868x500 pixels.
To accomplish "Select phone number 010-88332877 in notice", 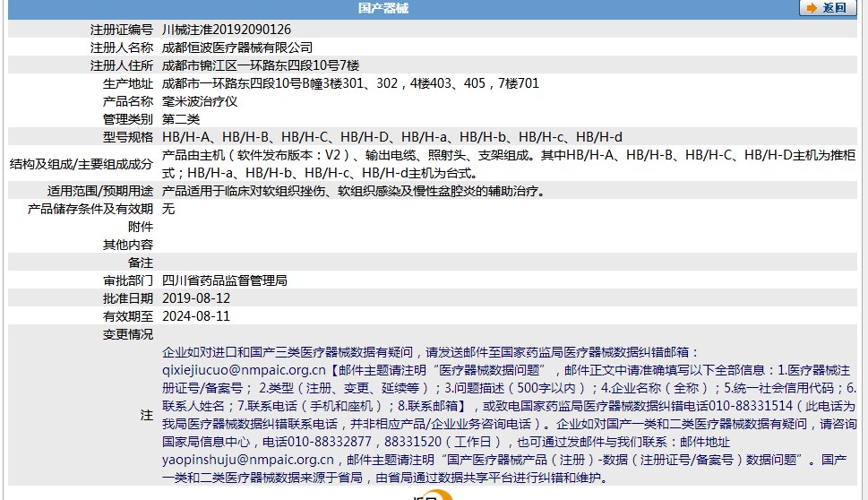I will pos(330,442).
